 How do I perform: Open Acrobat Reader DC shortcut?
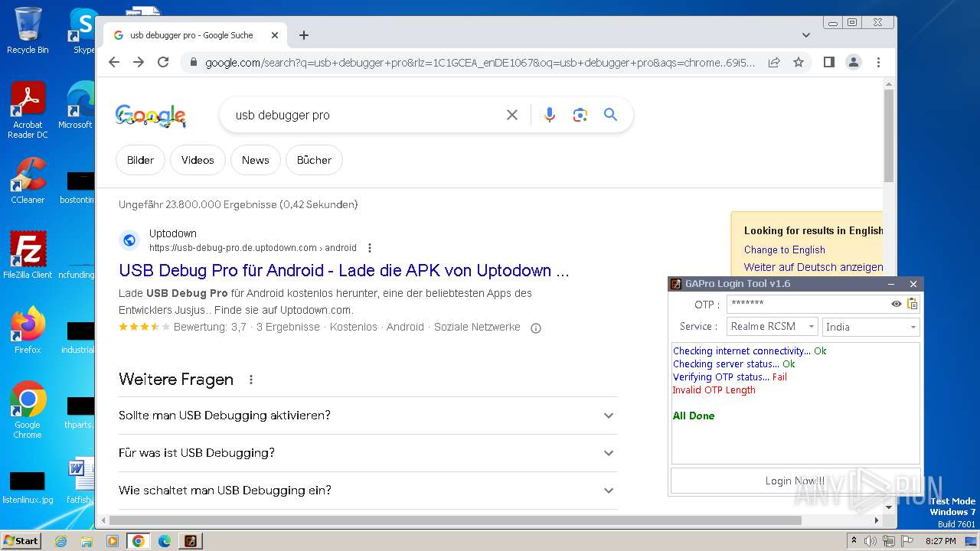click(28, 110)
